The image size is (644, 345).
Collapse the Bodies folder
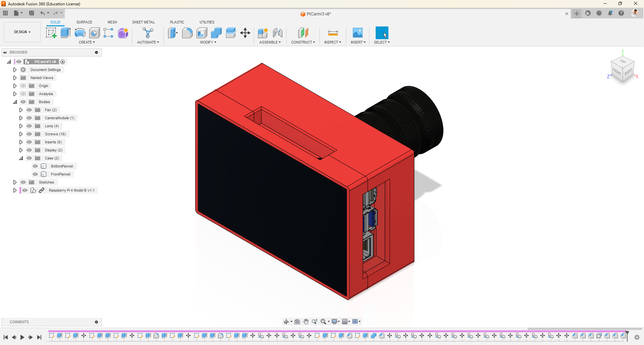15,102
